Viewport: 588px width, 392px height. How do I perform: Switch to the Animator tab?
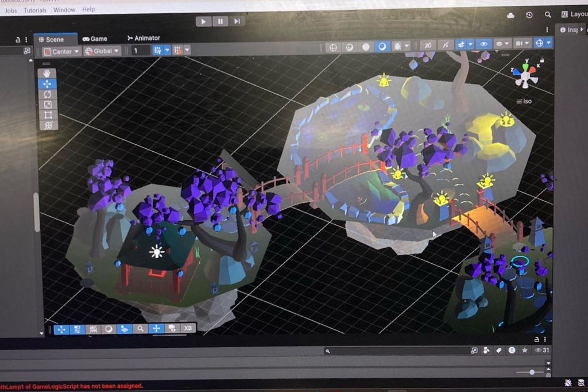[144, 38]
